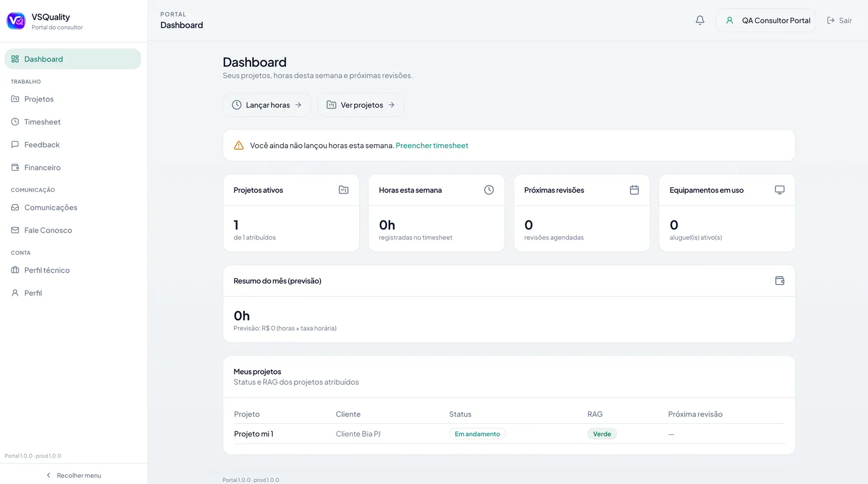This screenshot has height=484, width=868.
Task: Click the Status column header
Action: point(460,414)
